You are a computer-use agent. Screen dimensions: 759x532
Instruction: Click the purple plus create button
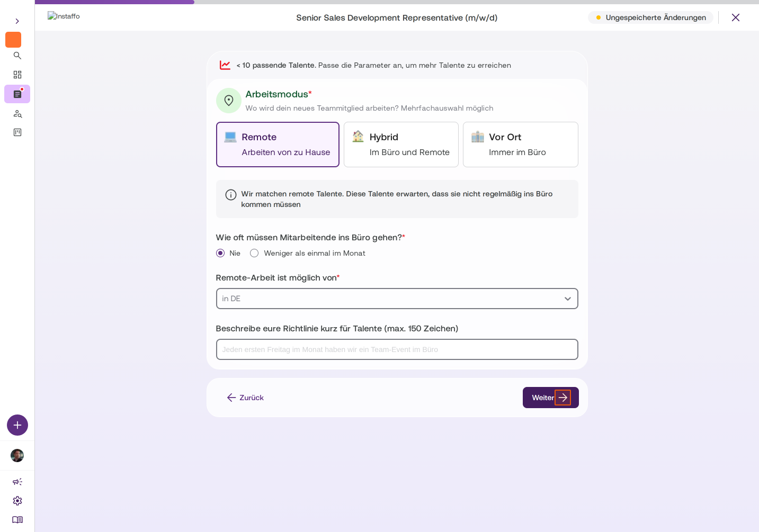17,425
